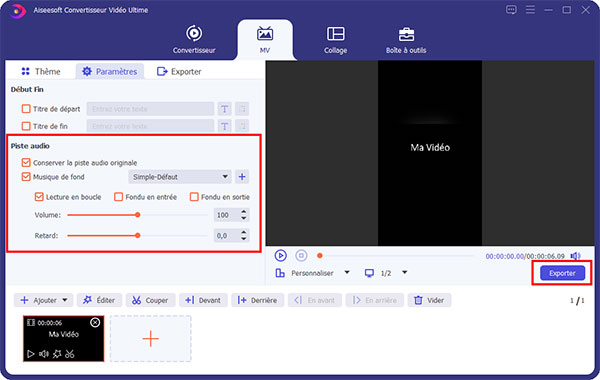The image size is (600, 380).
Task: Decrease Volume value with down arrow
Action: [244, 218]
